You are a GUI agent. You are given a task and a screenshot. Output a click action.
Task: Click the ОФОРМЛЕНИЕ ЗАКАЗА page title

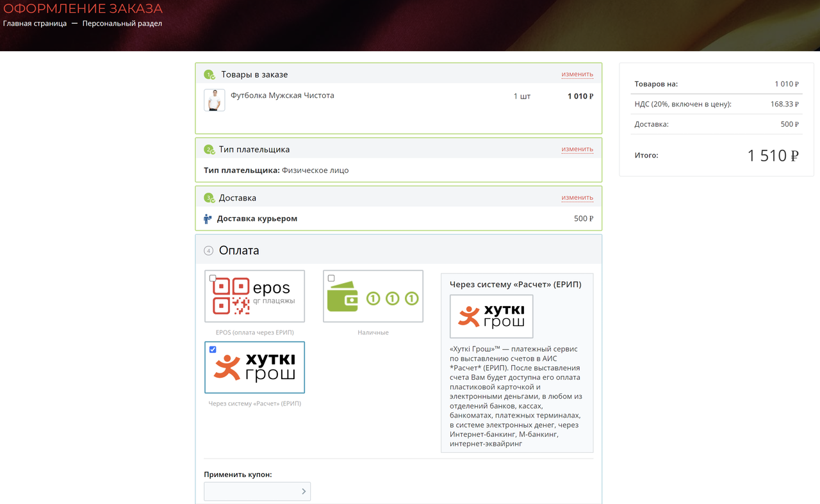83,9
